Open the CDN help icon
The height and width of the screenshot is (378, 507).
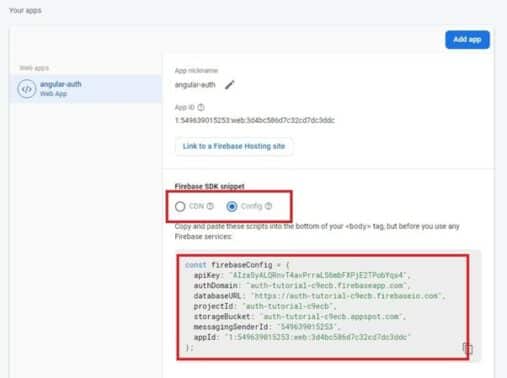210,206
